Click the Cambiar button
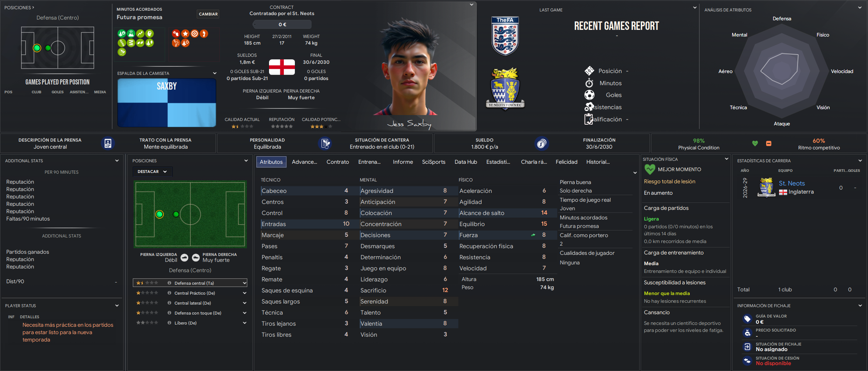 point(208,14)
